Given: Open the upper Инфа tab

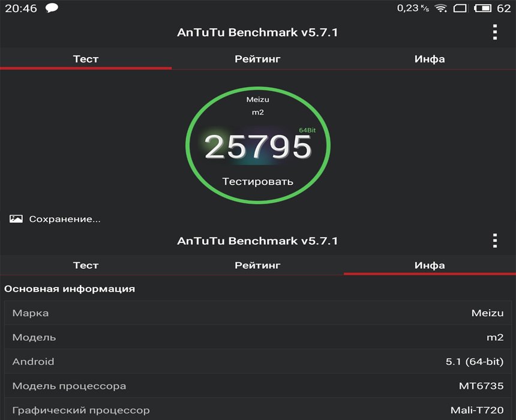Looking at the screenshot, I should tap(430, 59).
